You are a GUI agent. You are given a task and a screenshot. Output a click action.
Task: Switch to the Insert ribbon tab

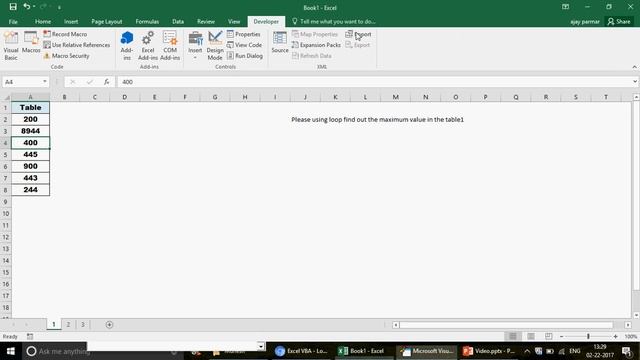point(71,22)
